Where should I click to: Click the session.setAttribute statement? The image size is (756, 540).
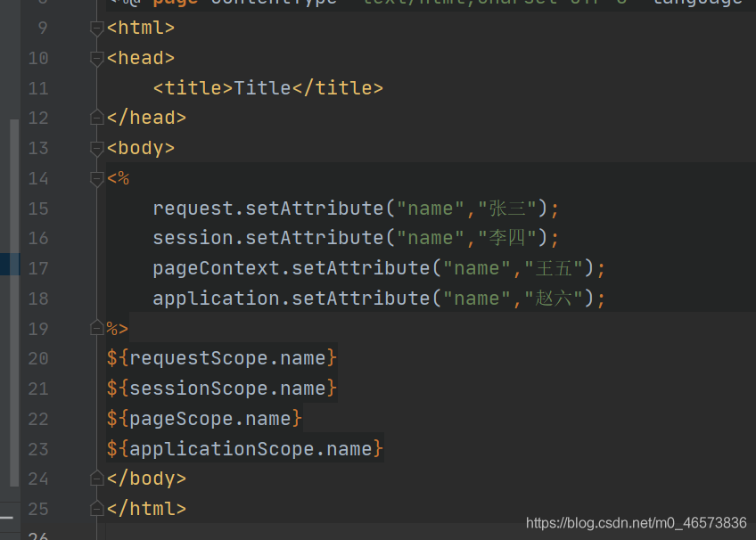click(x=356, y=238)
